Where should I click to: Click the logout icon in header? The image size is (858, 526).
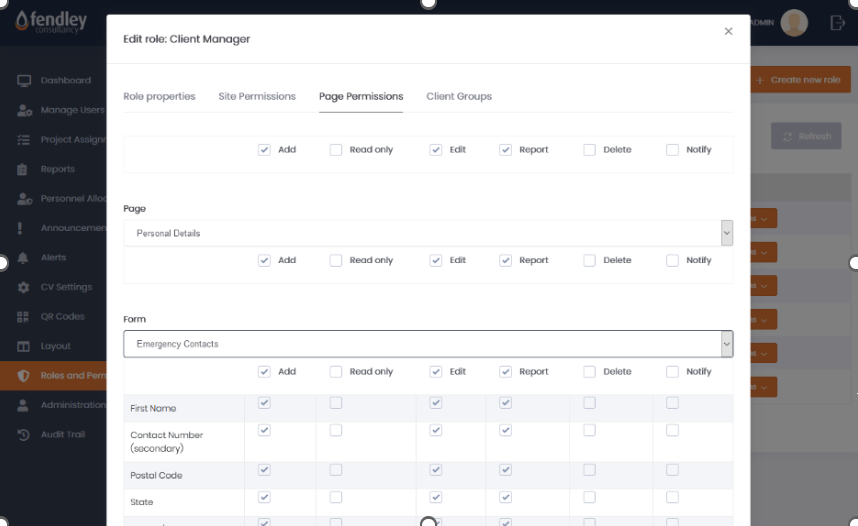point(837,23)
